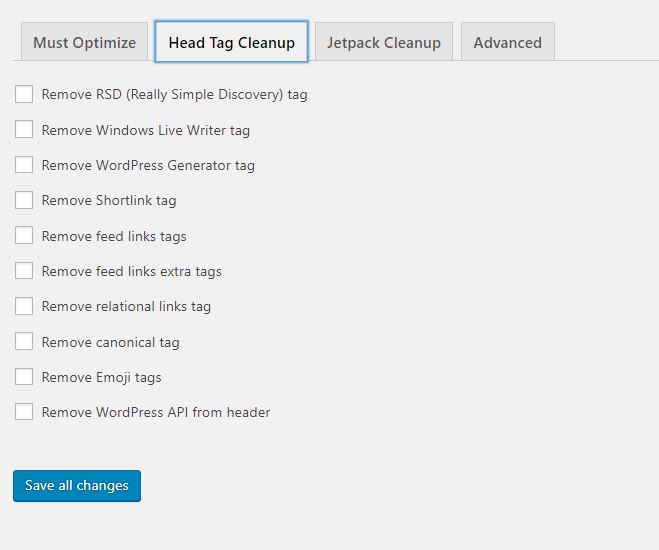Click 'Remove WordPress Generator tag' label text

pyautogui.click(x=148, y=165)
